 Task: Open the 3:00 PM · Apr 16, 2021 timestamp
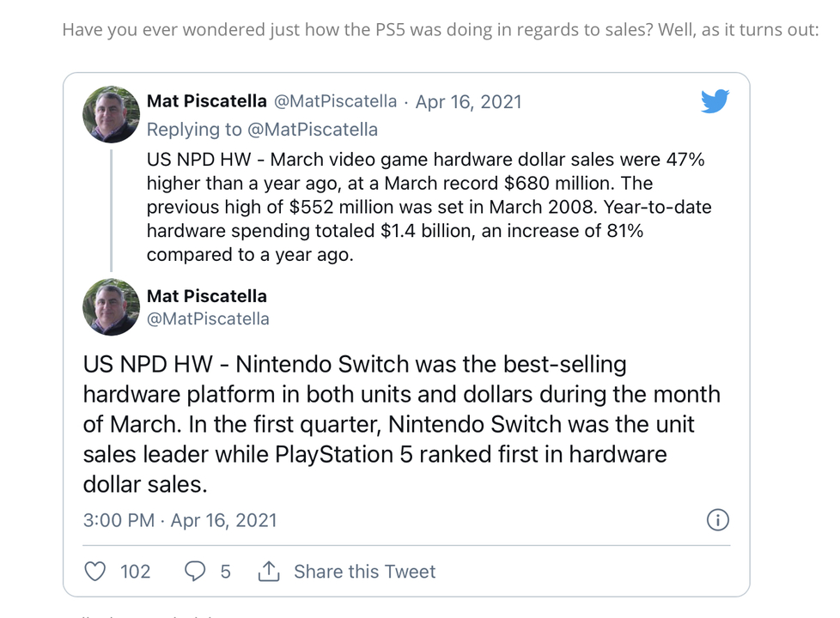[180, 520]
